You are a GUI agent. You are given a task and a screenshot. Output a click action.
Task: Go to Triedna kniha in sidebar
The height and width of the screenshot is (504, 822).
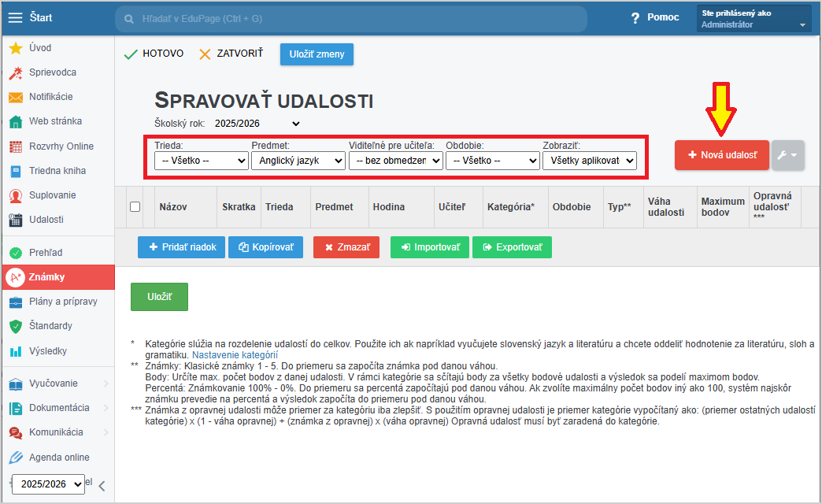[x=57, y=171]
